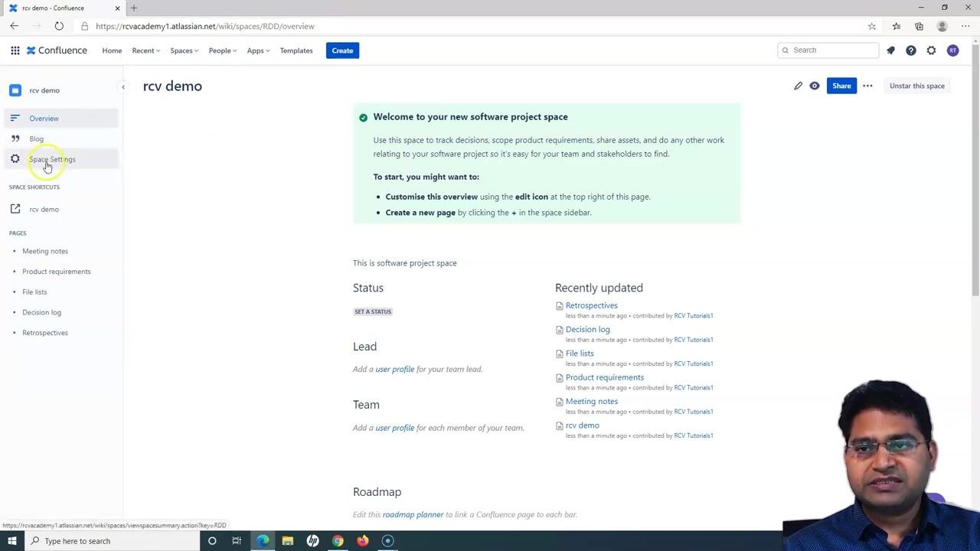Open Space Settings in sidebar
980x551 pixels.
point(61,159)
